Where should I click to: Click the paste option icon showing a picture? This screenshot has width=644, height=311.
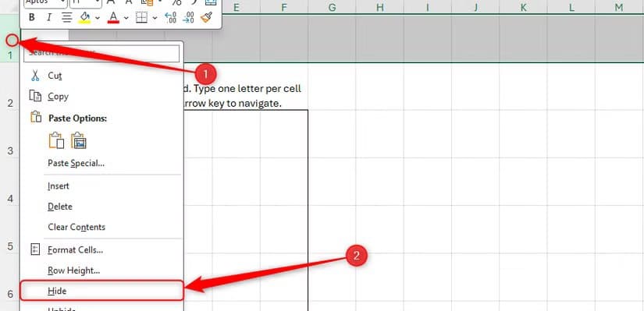coord(78,140)
